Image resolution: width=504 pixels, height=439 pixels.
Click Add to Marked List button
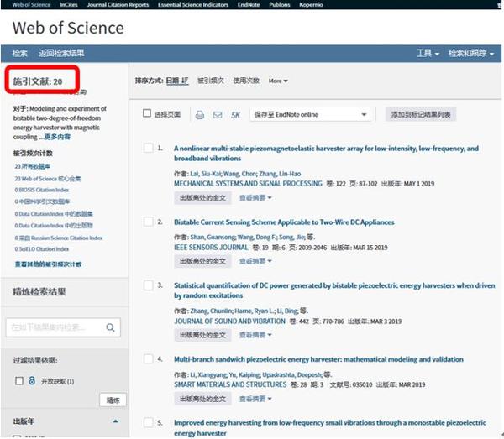421,114
